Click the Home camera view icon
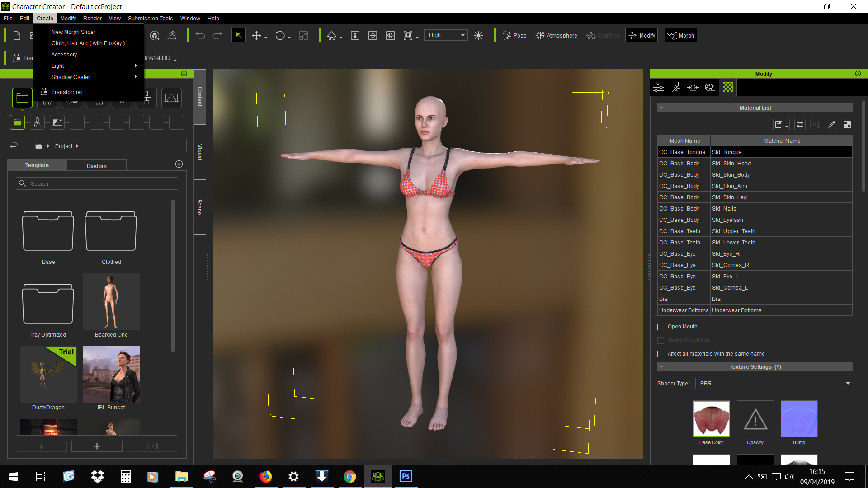Image resolution: width=868 pixels, height=488 pixels. [331, 36]
